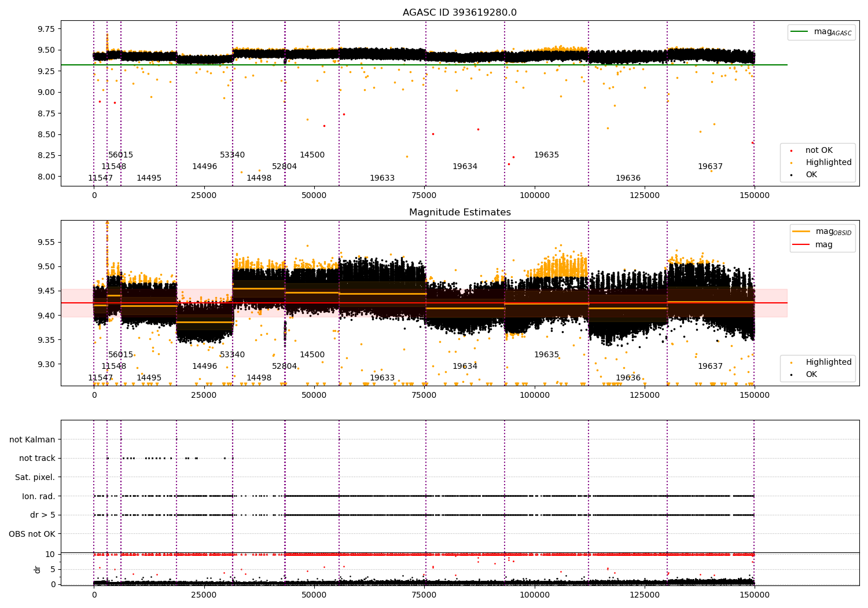The height and width of the screenshot is (608, 868).
Task: Click the 'AGASC ID 393619280.0' plot title
Action: 459,13
